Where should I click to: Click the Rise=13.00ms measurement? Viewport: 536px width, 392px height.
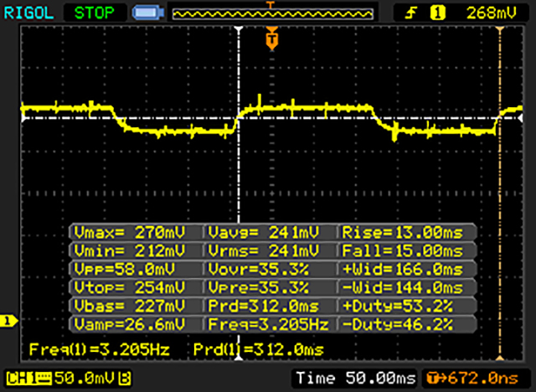403,233
